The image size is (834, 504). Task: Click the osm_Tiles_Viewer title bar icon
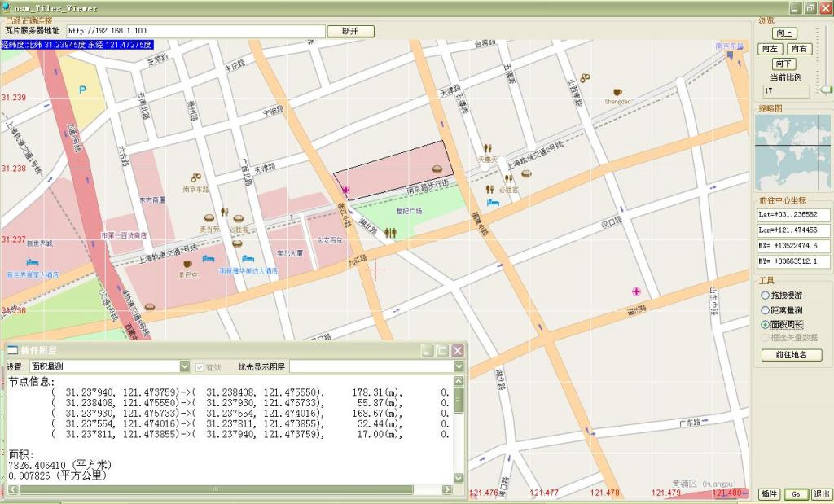point(7,7)
